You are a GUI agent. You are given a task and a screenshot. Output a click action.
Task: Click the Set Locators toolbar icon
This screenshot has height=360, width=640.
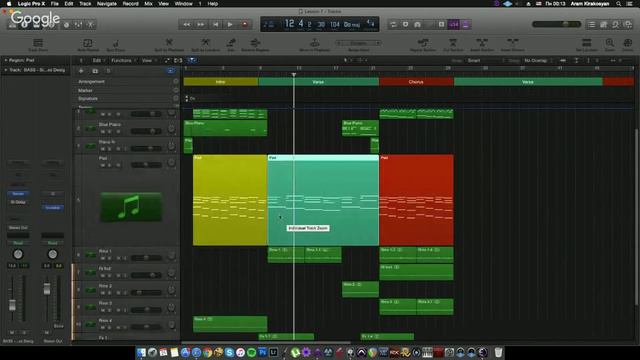(587, 44)
